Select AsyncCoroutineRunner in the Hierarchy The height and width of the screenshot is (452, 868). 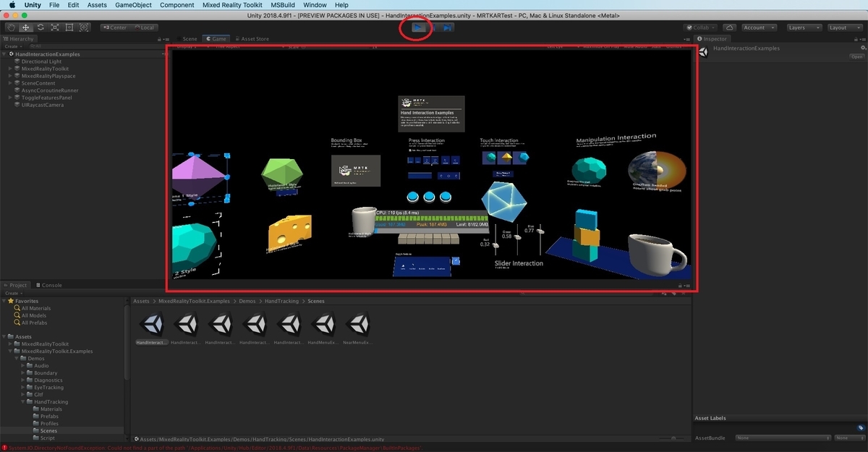click(49, 90)
